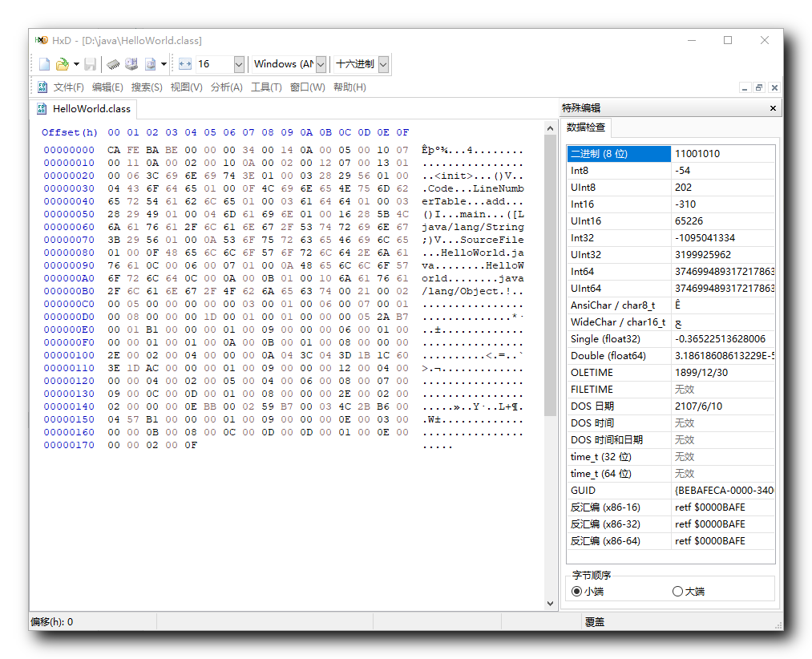Viewport: 812px width, 659px height.
Task: Click the Int8 value -54
Action: pos(682,171)
